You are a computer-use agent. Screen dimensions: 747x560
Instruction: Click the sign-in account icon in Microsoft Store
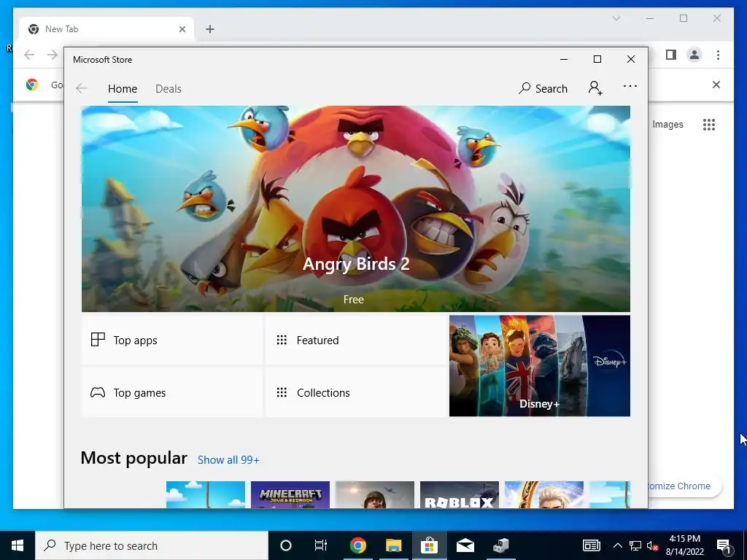(x=595, y=88)
